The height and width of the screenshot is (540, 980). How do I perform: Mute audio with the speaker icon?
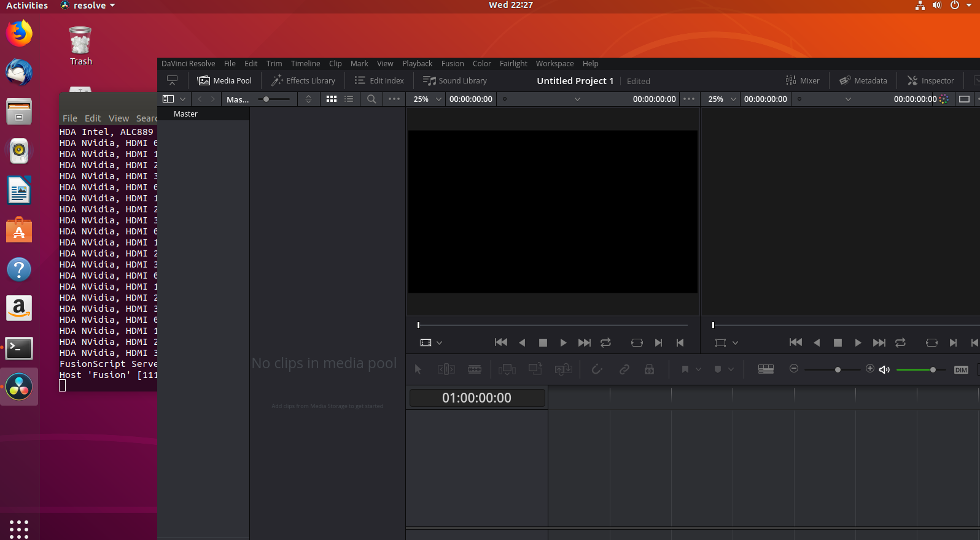[x=884, y=369]
